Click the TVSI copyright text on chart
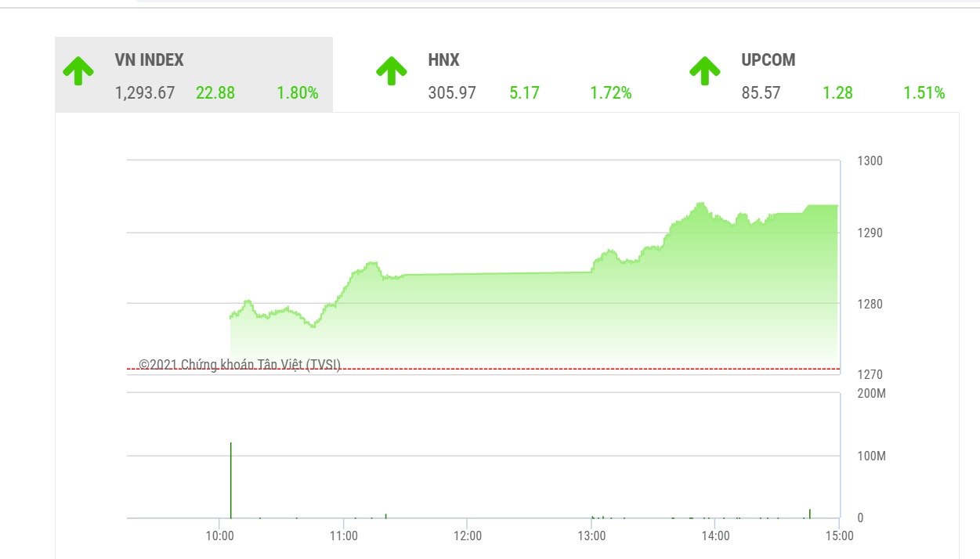The height and width of the screenshot is (559, 980). click(240, 364)
